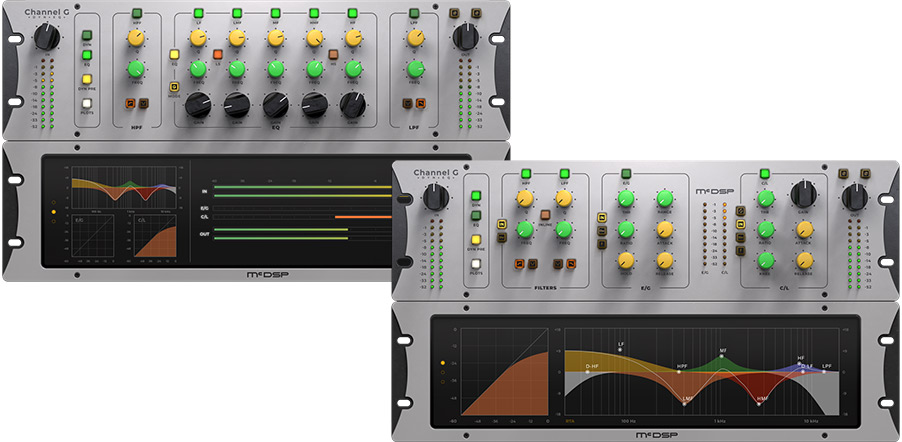This screenshot has width=902, height=442.
Task: Toggle the MF band enable on EQ unit
Action: [x=276, y=13]
